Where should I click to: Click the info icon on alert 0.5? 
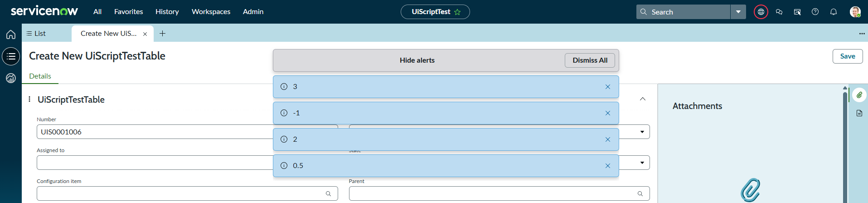pos(284,166)
